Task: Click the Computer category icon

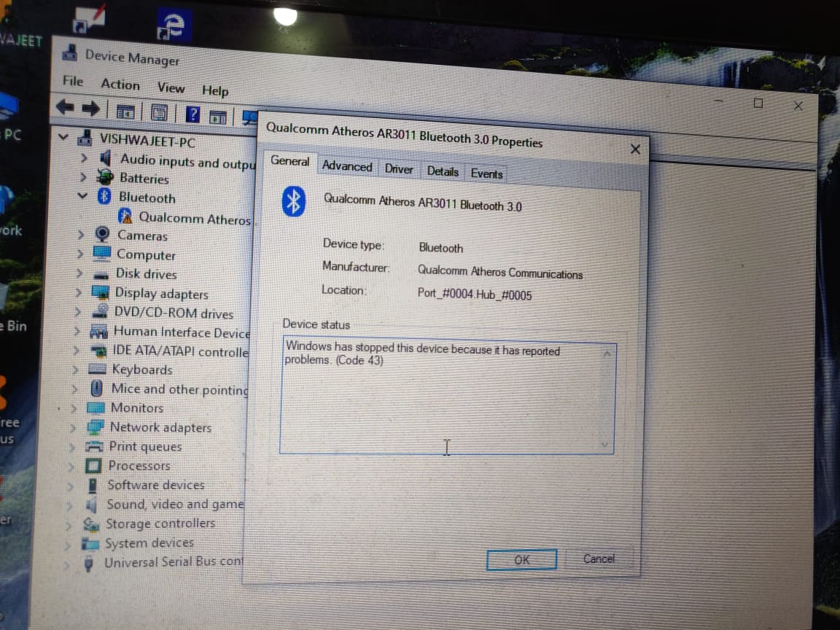Action: [x=101, y=253]
